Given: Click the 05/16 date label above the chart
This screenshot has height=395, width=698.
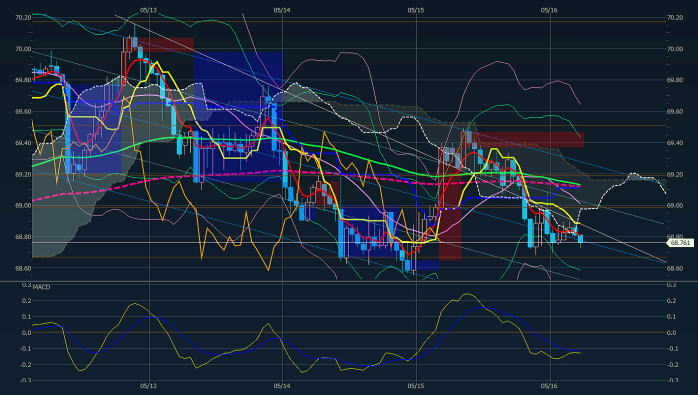Looking at the screenshot, I should pyautogui.click(x=549, y=10).
